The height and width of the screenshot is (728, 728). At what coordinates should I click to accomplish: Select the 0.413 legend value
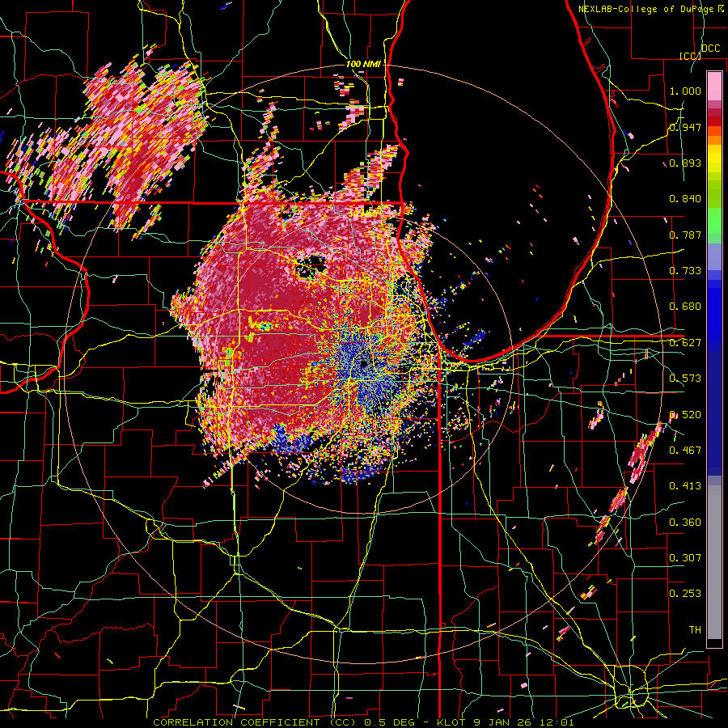pos(685,486)
